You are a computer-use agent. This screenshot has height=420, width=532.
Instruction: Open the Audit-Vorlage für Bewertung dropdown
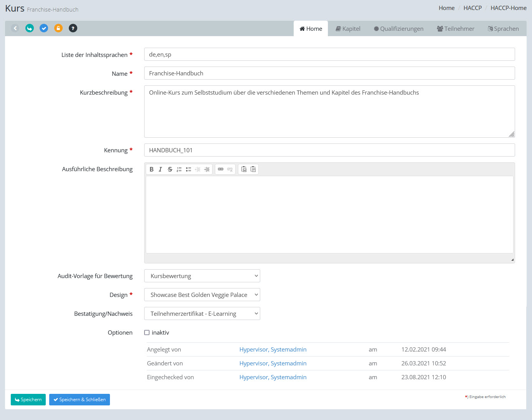pos(202,276)
